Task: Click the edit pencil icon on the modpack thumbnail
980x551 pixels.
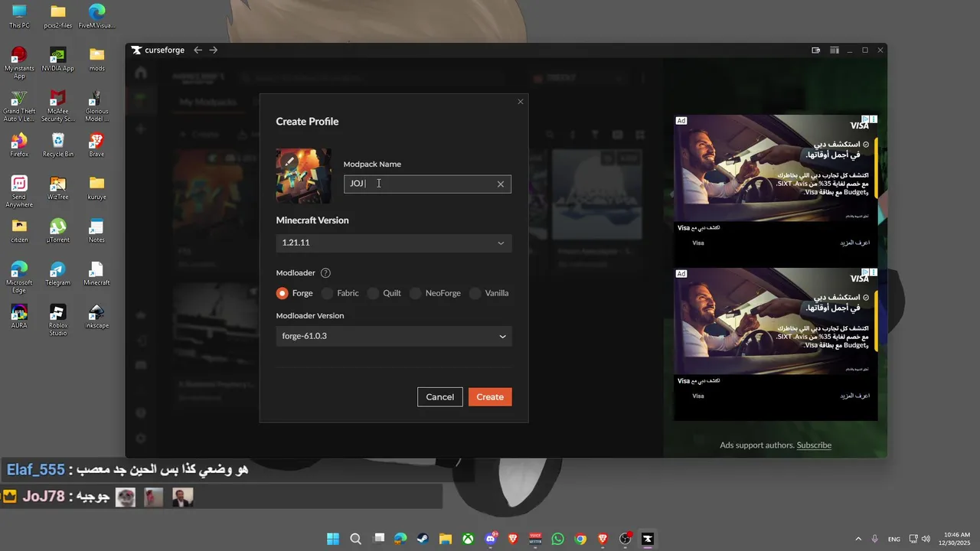Action: click(289, 161)
